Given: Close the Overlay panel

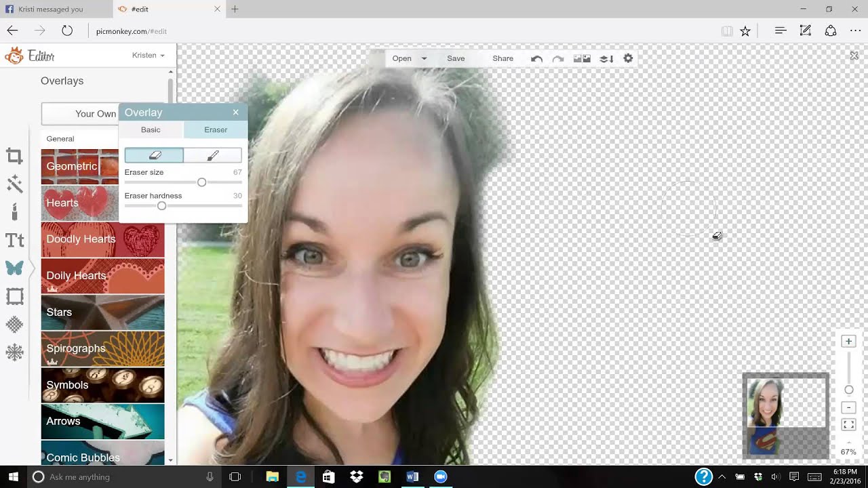Looking at the screenshot, I should point(235,113).
